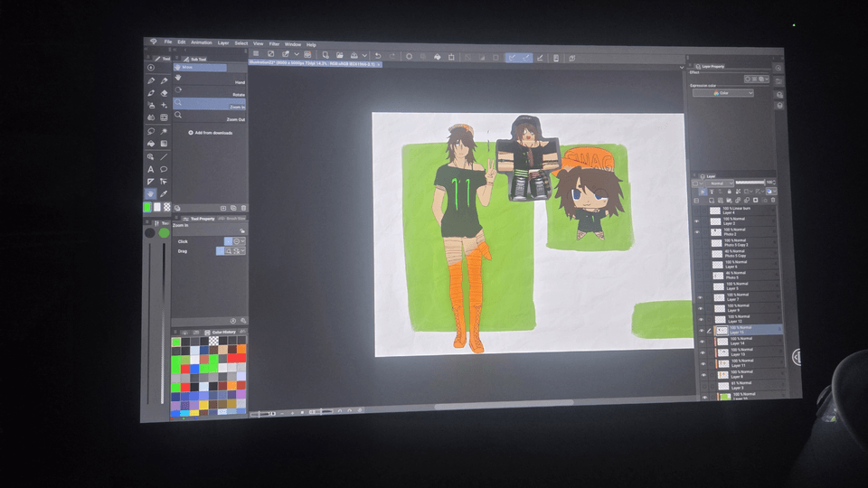Select the Eraser tool in the toolbox
This screenshot has width=868, height=488.
pyautogui.click(x=164, y=92)
